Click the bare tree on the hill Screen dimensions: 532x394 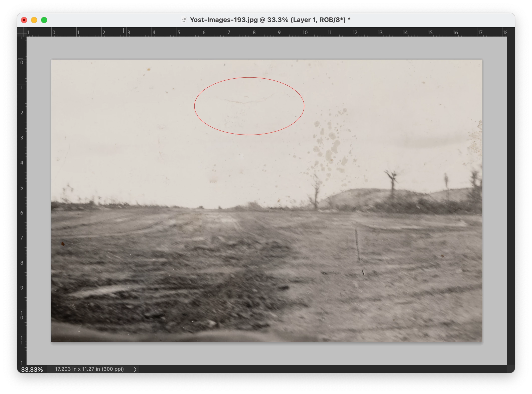(x=392, y=181)
